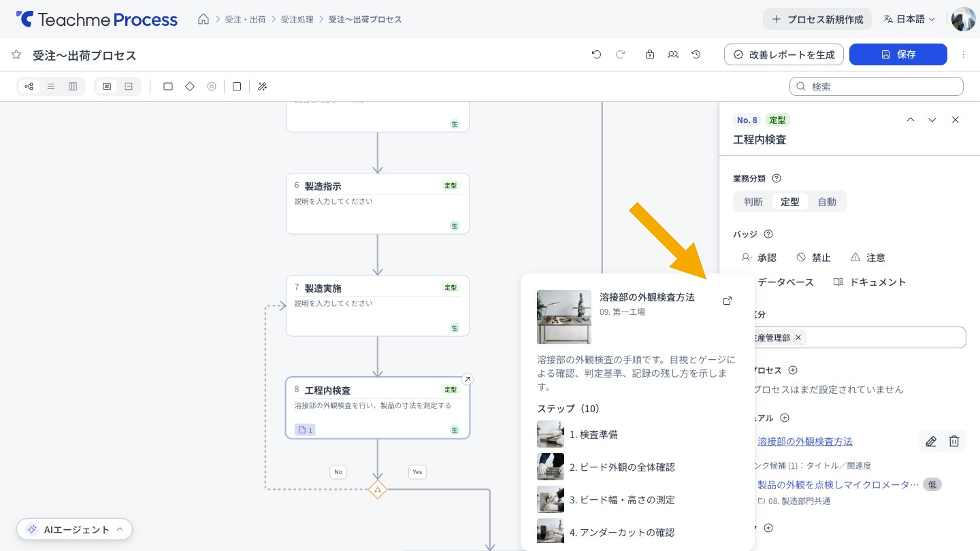Screen dimensions: 980x551
Task: Select step 1. 検査準備
Action: (638, 434)
